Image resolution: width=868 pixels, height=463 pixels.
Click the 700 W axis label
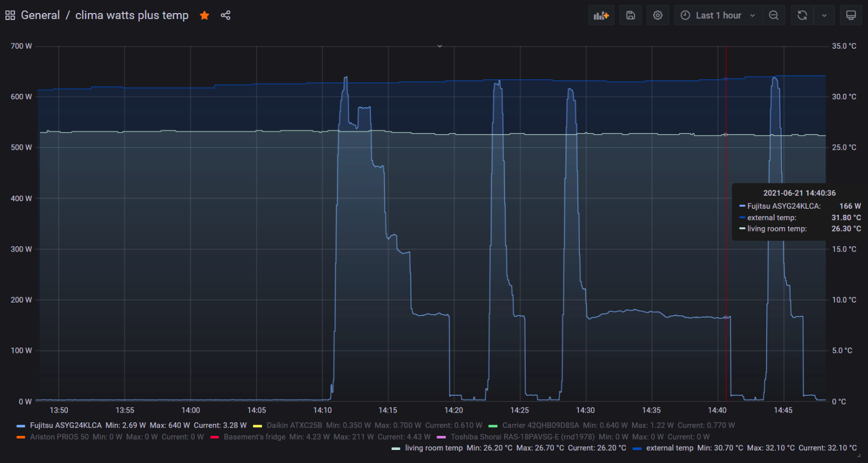click(21, 46)
